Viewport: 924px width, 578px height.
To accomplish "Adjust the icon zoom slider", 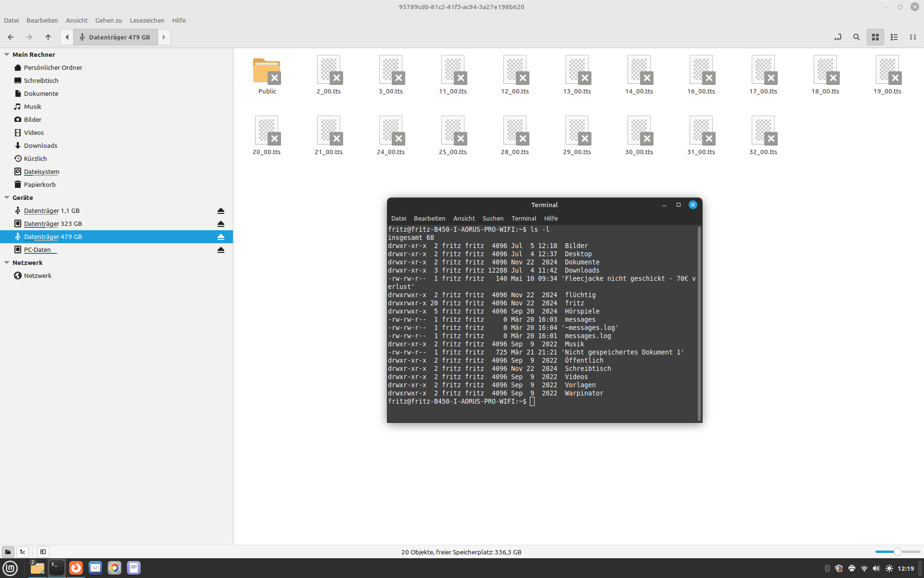I will [898, 552].
